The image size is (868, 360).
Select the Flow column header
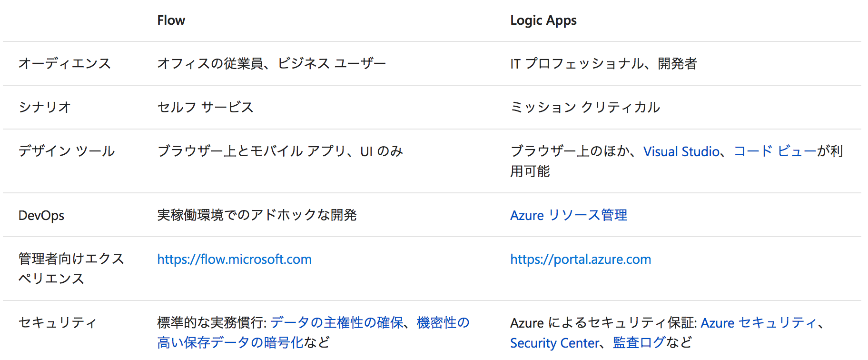[171, 20]
